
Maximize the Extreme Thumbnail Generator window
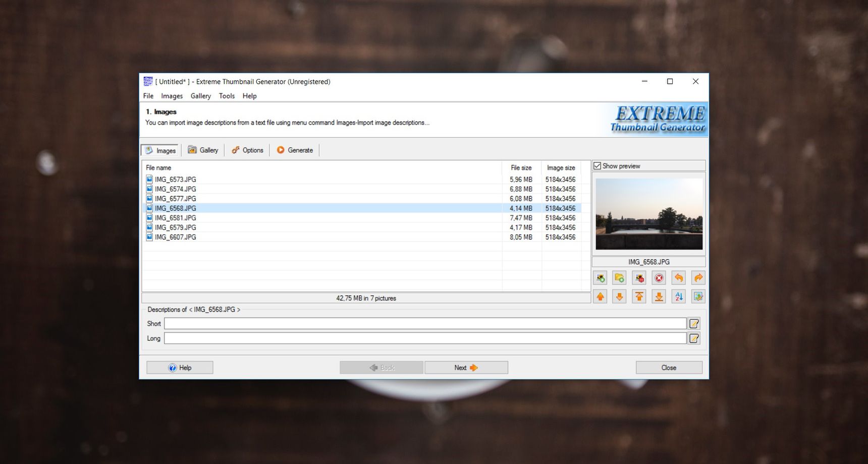tap(670, 81)
